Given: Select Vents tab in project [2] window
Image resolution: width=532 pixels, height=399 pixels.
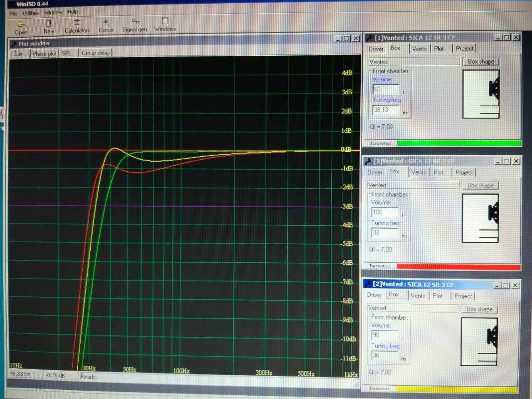Looking at the screenshot, I should (x=418, y=296).
